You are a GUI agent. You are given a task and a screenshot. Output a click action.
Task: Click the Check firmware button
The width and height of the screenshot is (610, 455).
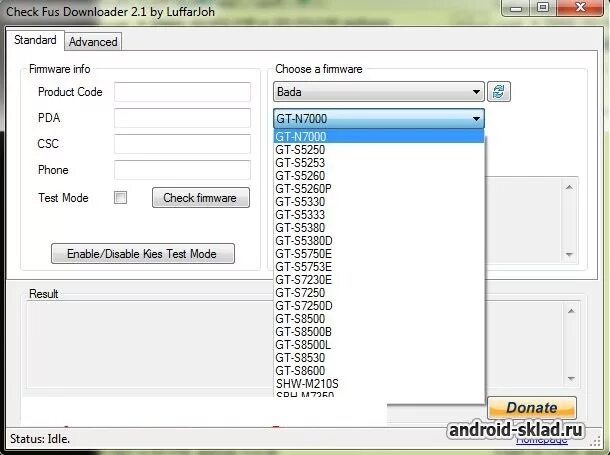(x=201, y=198)
